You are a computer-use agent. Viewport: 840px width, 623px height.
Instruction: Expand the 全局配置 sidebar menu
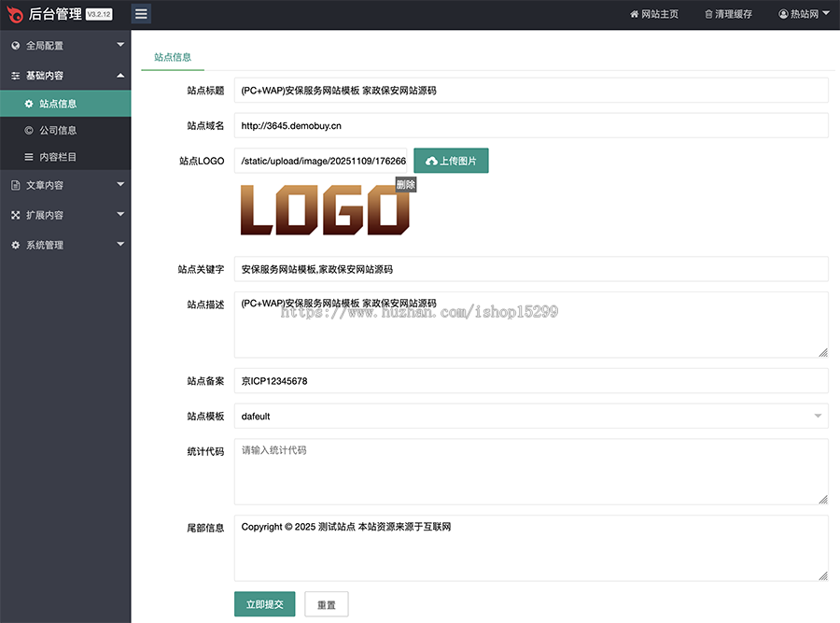[65, 45]
